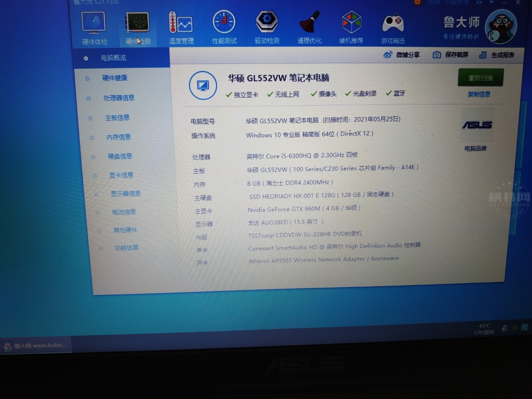The width and height of the screenshot is (532, 399).
Task: Open the 游戏精选 gamepad icon
Action: (393, 28)
